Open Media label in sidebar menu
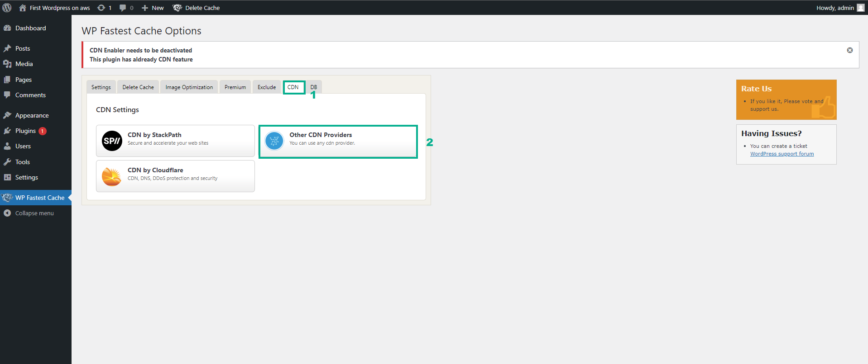The width and height of the screenshot is (868, 364). point(24,64)
